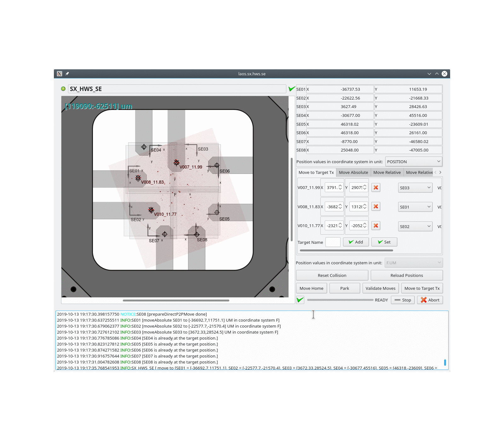The width and height of the screenshot is (504, 441).
Task: Click V007_11.99 star target in map
Action: point(176,163)
